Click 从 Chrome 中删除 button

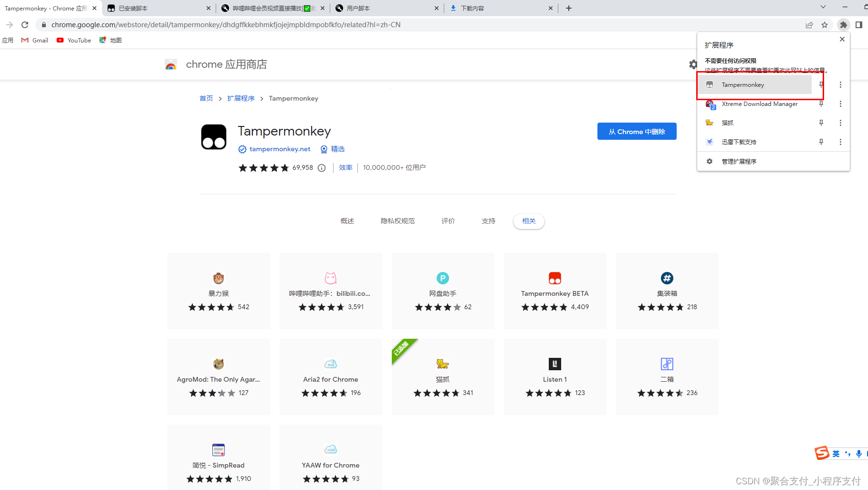(x=637, y=131)
